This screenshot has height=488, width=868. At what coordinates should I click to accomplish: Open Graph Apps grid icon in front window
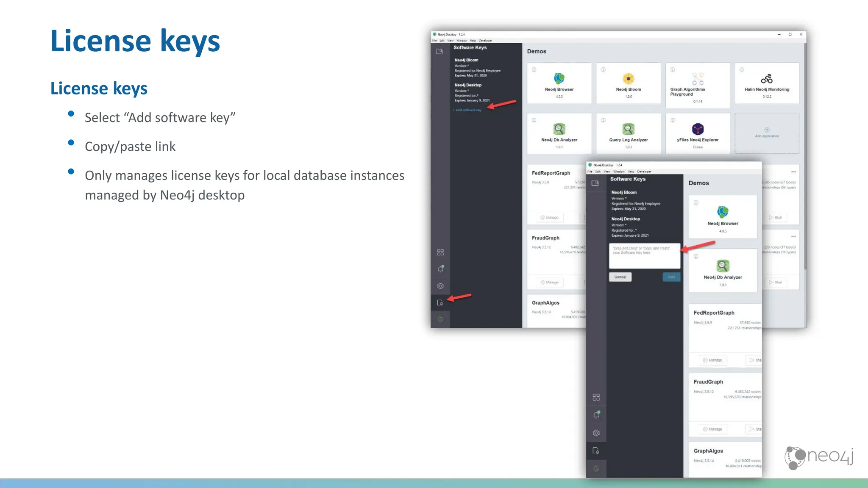tap(596, 397)
